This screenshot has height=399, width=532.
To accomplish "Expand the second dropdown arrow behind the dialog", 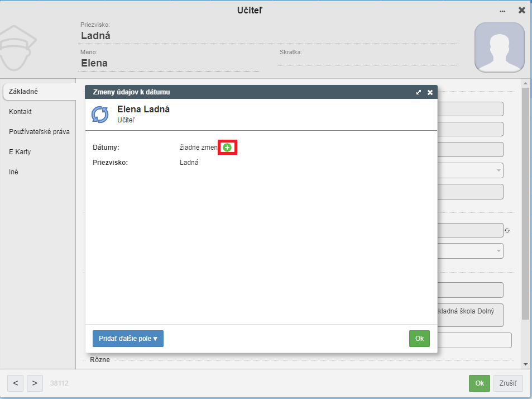I will [499, 251].
